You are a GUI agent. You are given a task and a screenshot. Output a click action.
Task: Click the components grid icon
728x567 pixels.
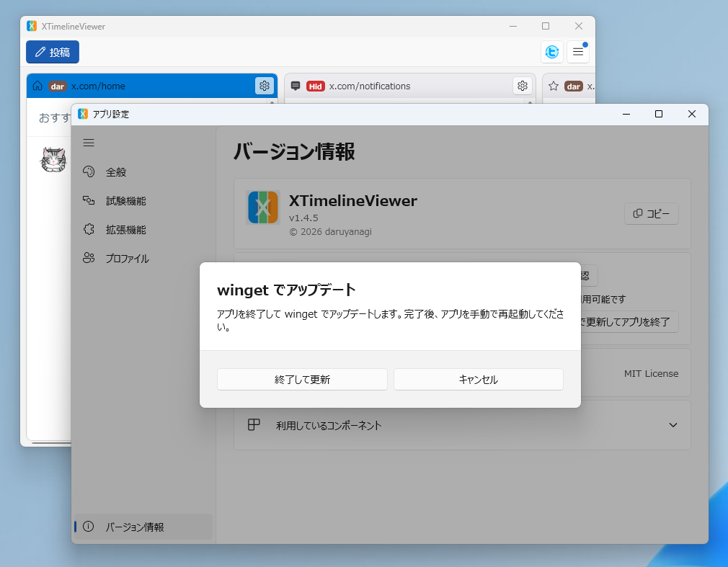click(254, 424)
